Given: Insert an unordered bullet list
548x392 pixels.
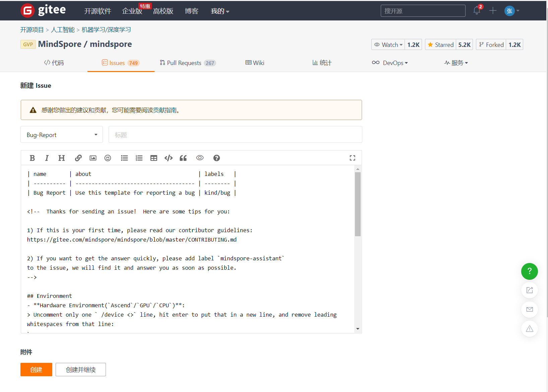Looking at the screenshot, I should [x=124, y=158].
